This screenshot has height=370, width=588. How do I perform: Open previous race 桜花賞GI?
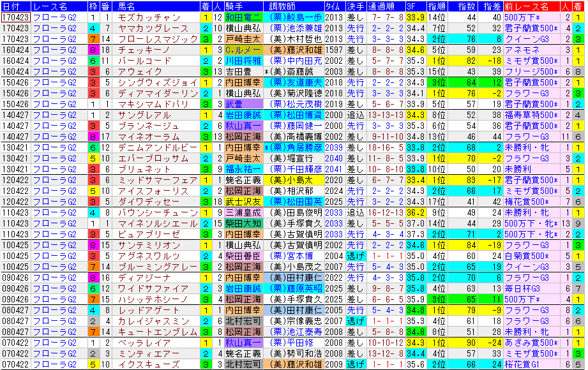[523, 364]
